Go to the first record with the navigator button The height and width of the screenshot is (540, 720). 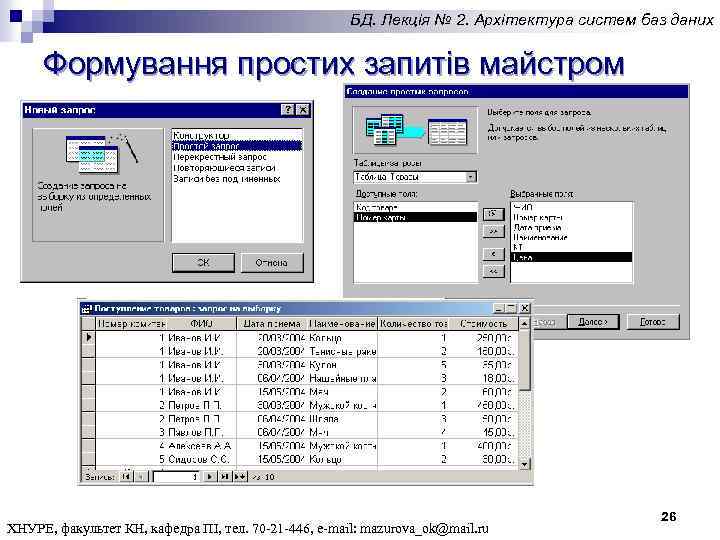tap(126, 477)
